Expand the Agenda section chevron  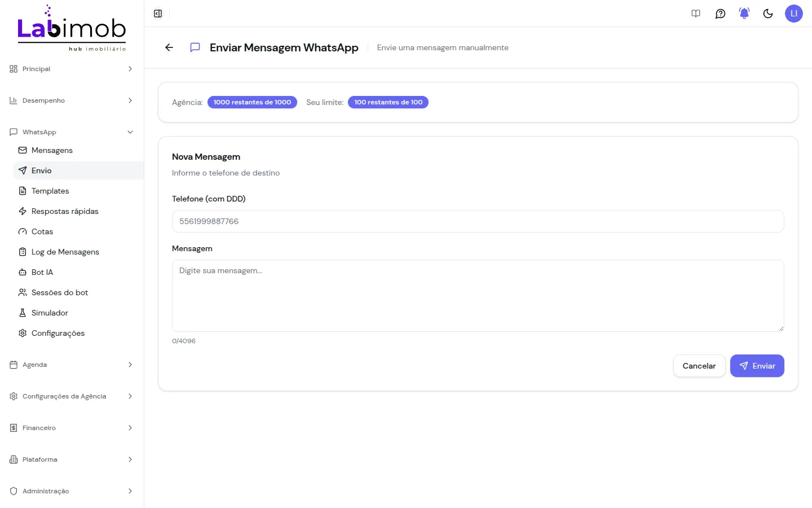130,365
